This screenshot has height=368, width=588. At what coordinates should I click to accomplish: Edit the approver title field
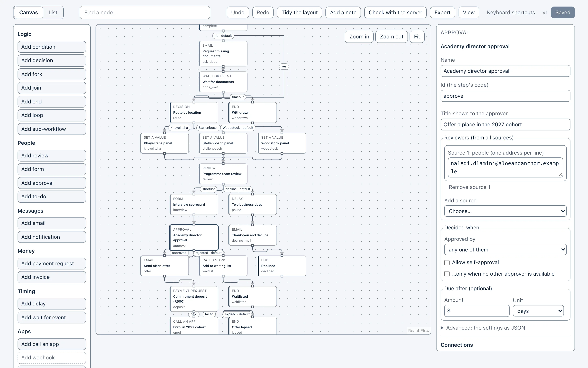click(x=505, y=125)
